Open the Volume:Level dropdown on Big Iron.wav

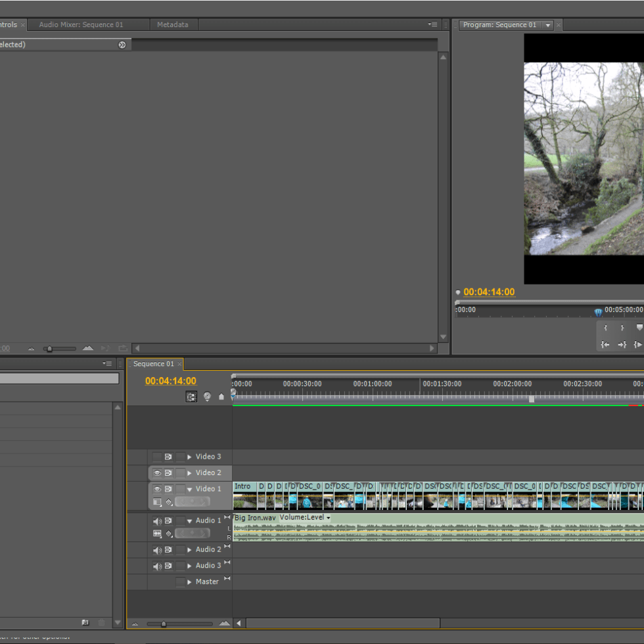point(305,518)
